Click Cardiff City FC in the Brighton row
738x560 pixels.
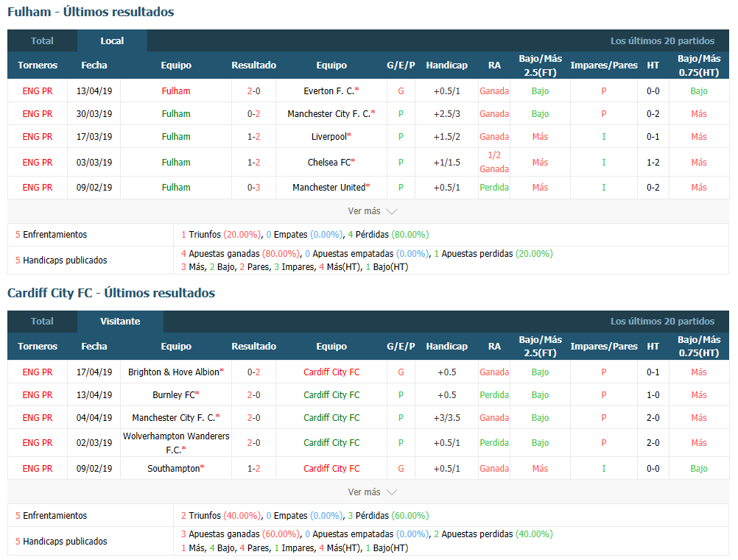[331, 372]
